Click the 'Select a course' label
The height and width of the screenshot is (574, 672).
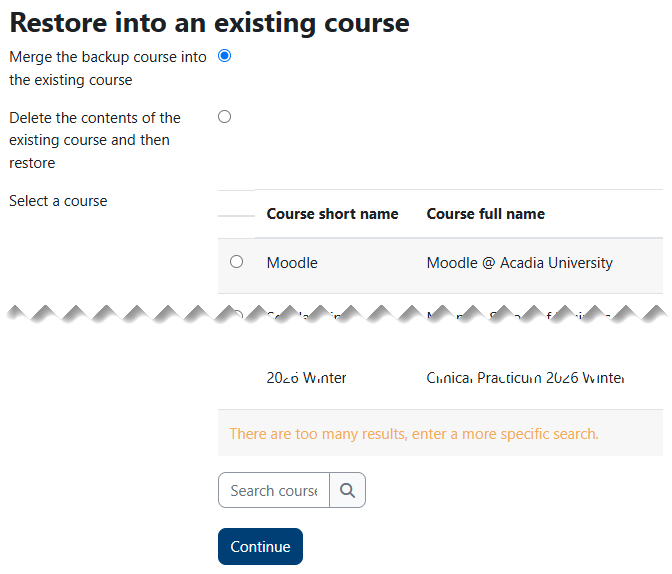58,201
